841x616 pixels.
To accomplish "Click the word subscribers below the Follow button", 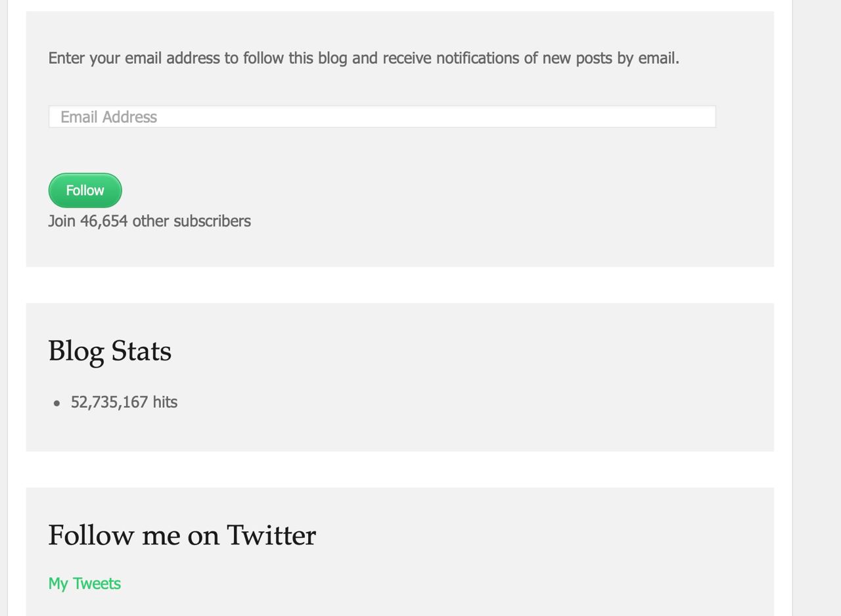I will (x=212, y=221).
